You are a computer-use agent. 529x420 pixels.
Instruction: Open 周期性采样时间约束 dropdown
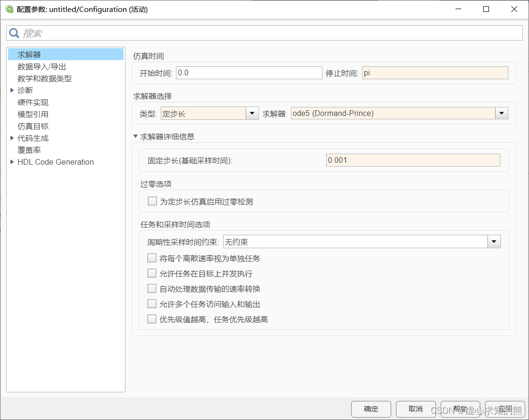click(x=362, y=241)
